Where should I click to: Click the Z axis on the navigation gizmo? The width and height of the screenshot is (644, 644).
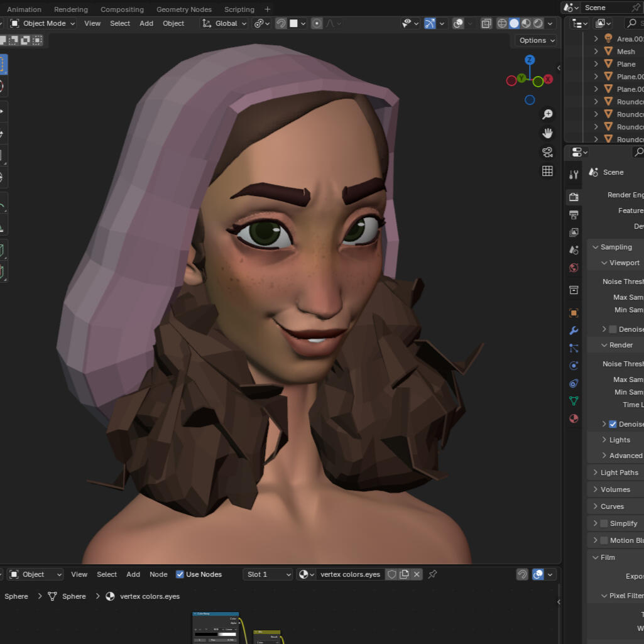point(530,60)
